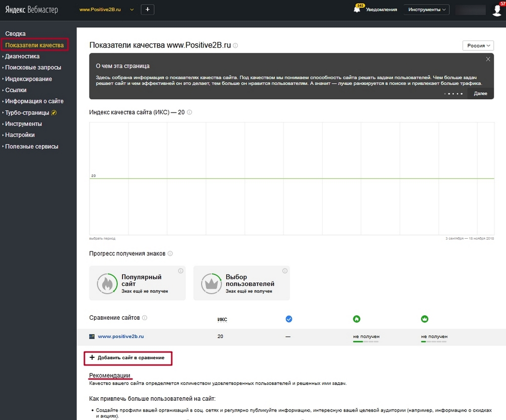The height and width of the screenshot is (420, 506).
Task: Open the www.Positive2B.ru site selector dropdown
Action: [x=107, y=10]
